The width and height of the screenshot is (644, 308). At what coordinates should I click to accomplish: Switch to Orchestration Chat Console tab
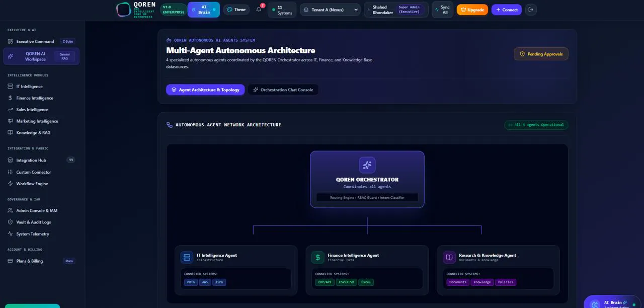pyautogui.click(x=283, y=90)
